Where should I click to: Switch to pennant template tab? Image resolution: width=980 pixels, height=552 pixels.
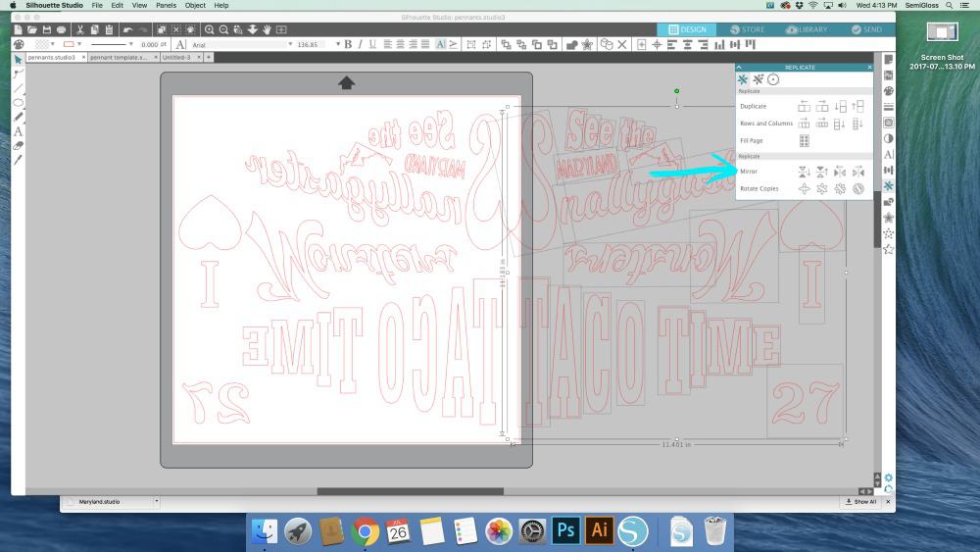click(x=119, y=57)
